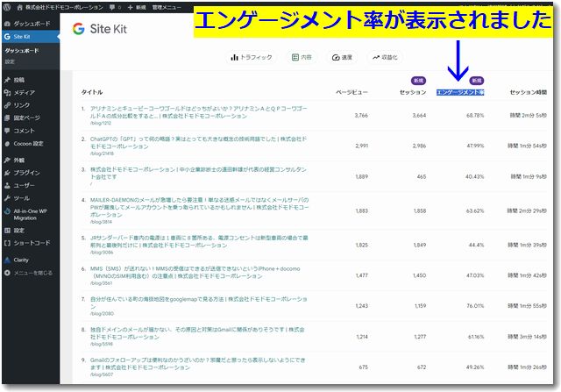This screenshot has height=392, width=561.
Task: Switch to the 収益化 tab
Action: click(x=385, y=57)
